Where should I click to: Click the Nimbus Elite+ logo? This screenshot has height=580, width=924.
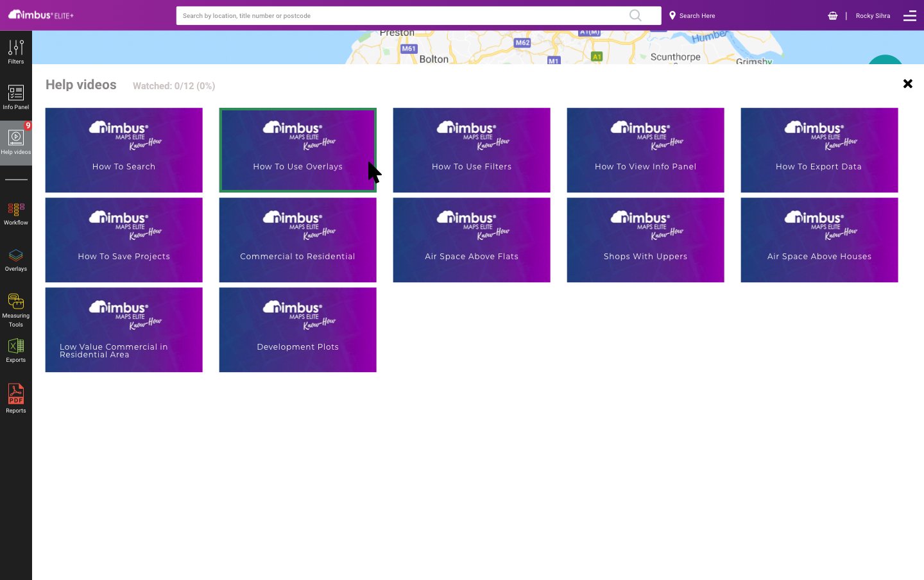pyautogui.click(x=41, y=15)
